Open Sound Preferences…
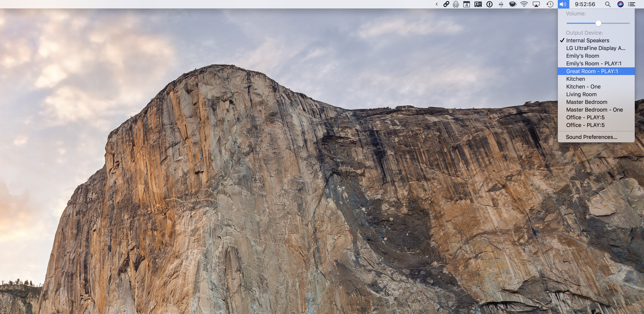644x314 pixels. (x=591, y=137)
